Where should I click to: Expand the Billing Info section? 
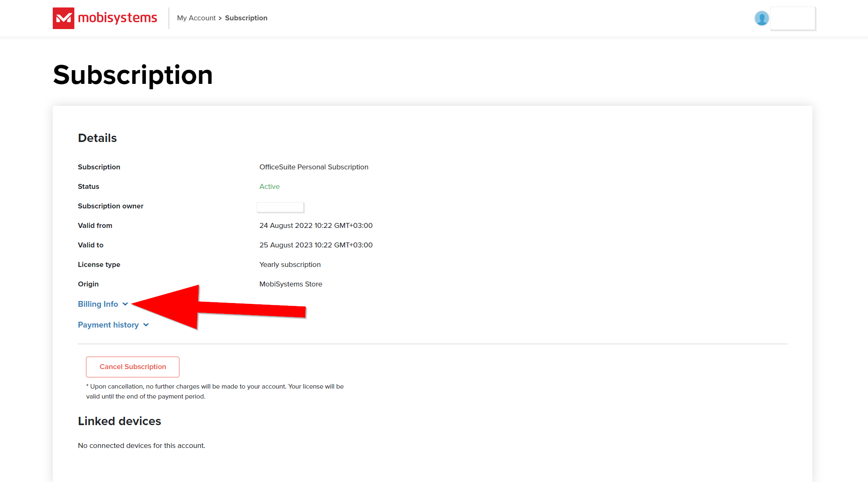point(103,304)
